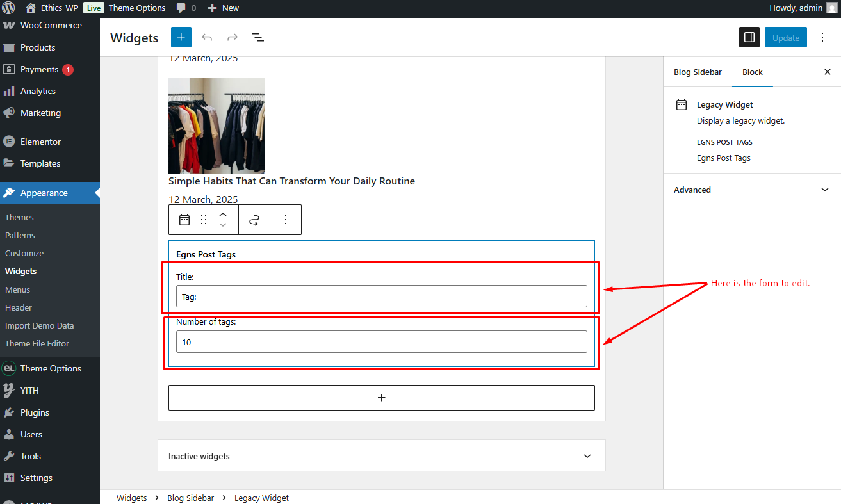Click the Redo arrow in toolbar
The image size is (841, 504).
click(233, 37)
